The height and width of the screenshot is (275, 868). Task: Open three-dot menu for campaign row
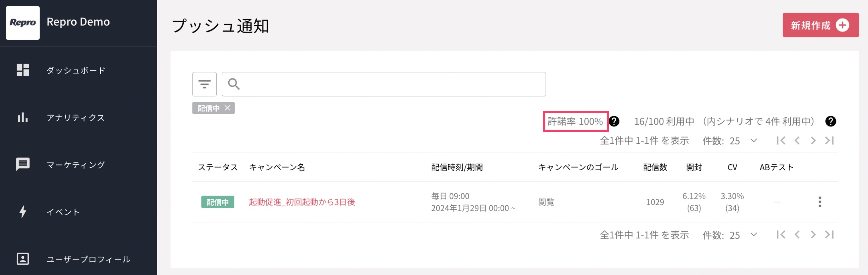(x=820, y=202)
